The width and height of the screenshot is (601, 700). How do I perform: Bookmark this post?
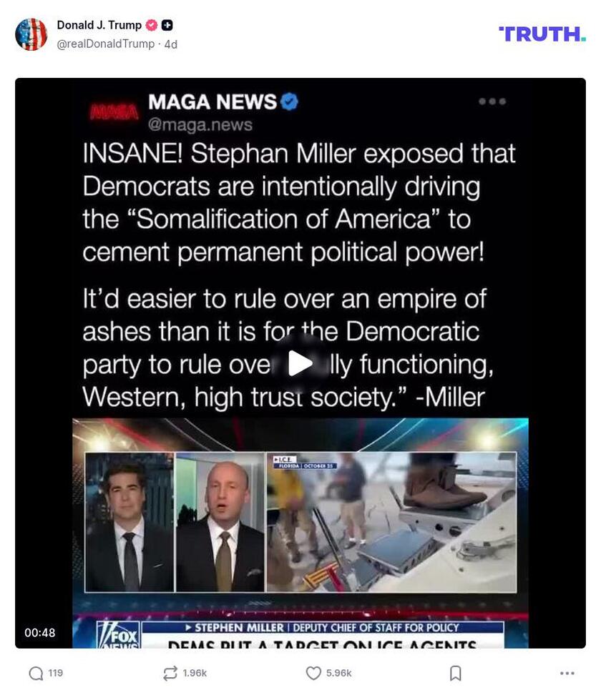coord(455,673)
